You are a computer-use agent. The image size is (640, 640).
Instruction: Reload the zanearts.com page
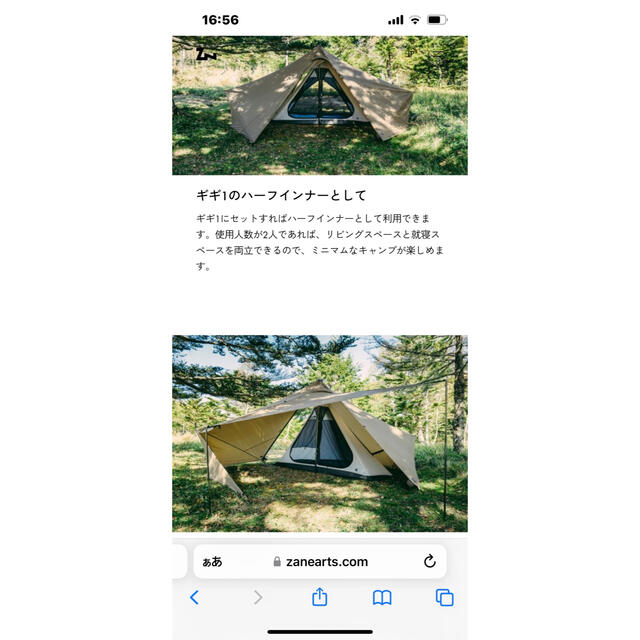tap(429, 561)
